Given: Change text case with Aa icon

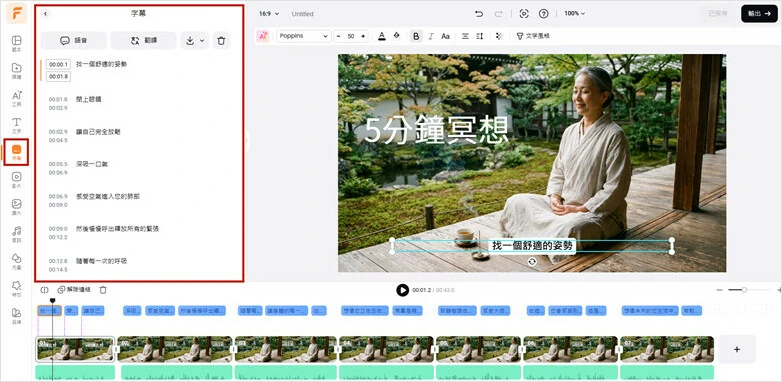Looking at the screenshot, I should click(x=445, y=36).
